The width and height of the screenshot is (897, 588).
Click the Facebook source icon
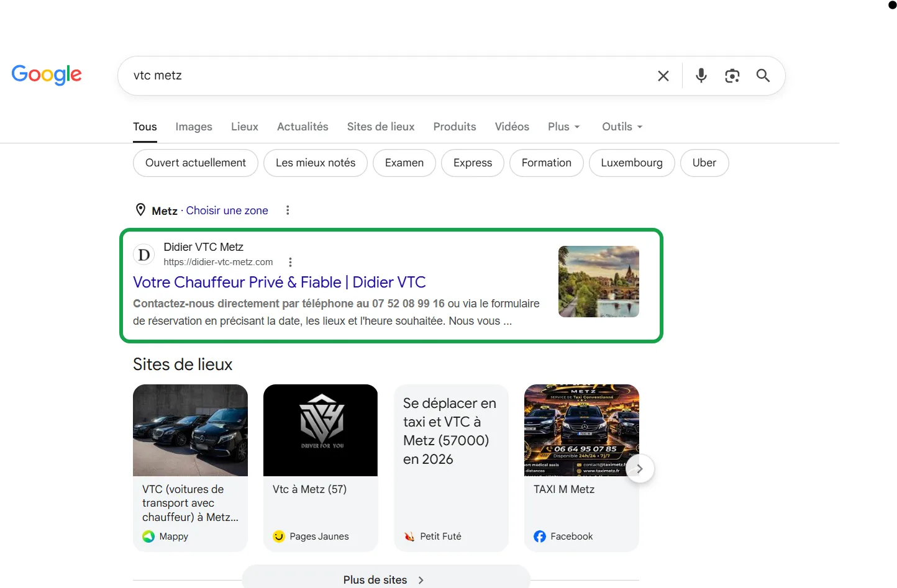tap(540, 536)
